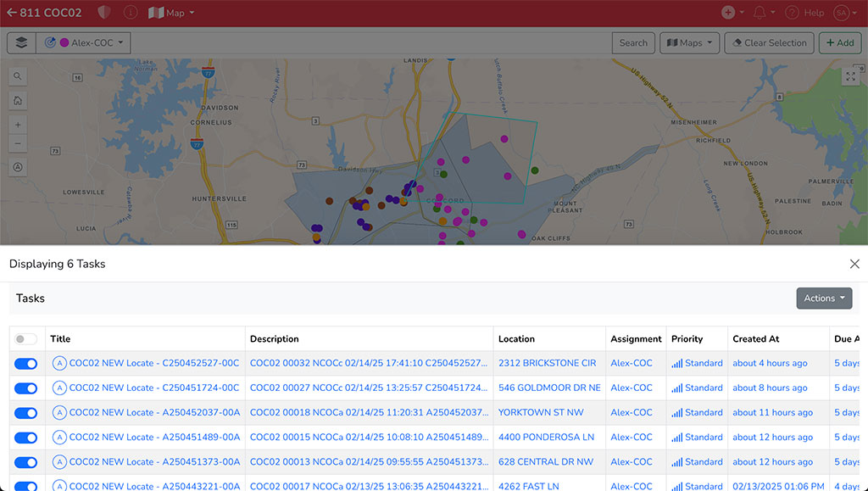Open the Map view menu in the header
Screen dimensions: 868x491
[x=170, y=13]
